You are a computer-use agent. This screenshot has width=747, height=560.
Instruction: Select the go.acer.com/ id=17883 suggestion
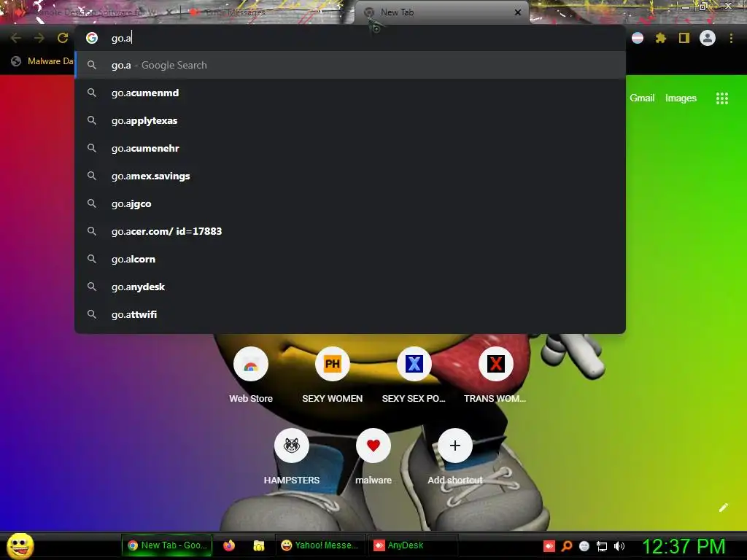[350, 231]
